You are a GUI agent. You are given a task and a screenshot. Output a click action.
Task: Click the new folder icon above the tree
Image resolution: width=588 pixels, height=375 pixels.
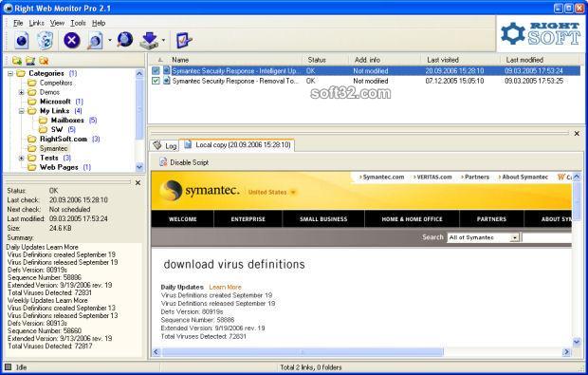[17, 61]
